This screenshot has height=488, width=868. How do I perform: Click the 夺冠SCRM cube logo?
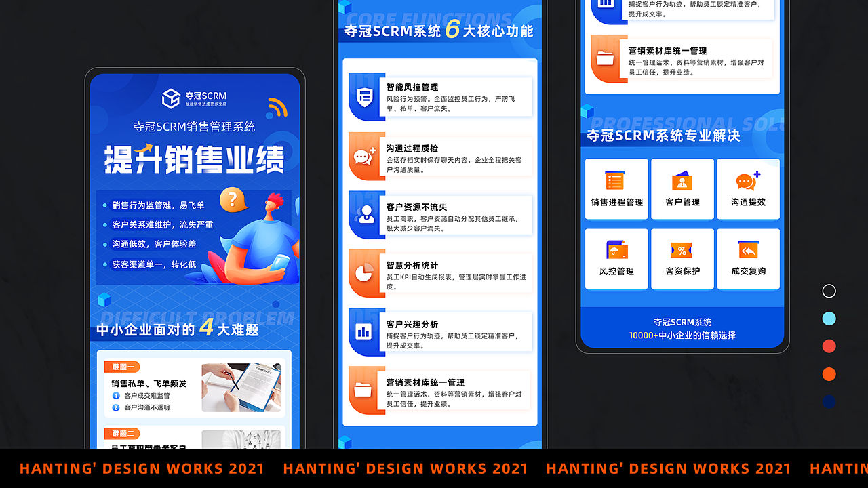coord(171,99)
